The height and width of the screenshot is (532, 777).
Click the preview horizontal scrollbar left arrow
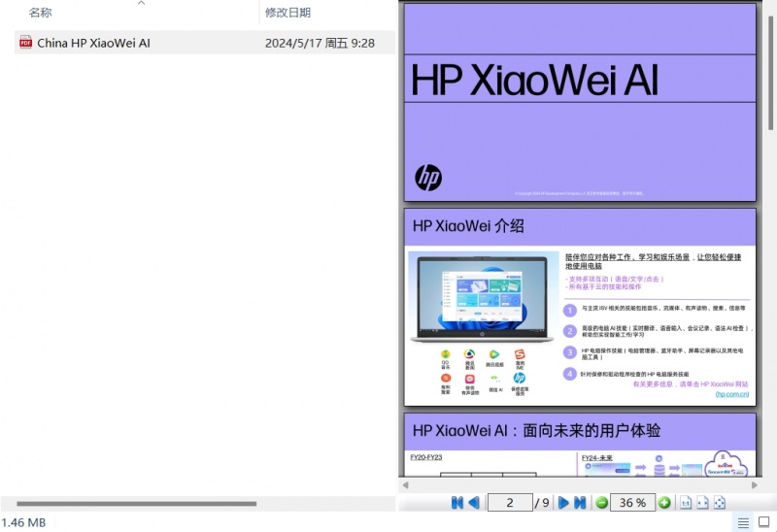[x=406, y=485]
